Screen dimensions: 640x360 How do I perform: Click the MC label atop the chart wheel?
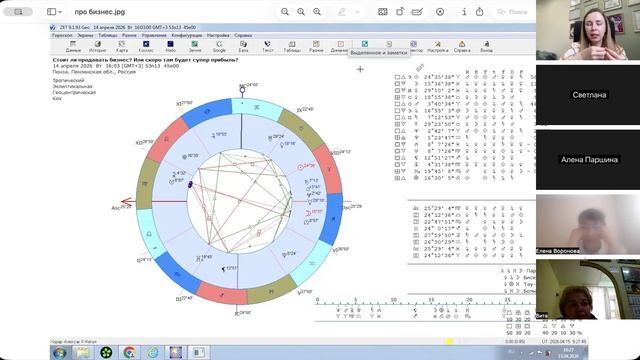coord(249,85)
